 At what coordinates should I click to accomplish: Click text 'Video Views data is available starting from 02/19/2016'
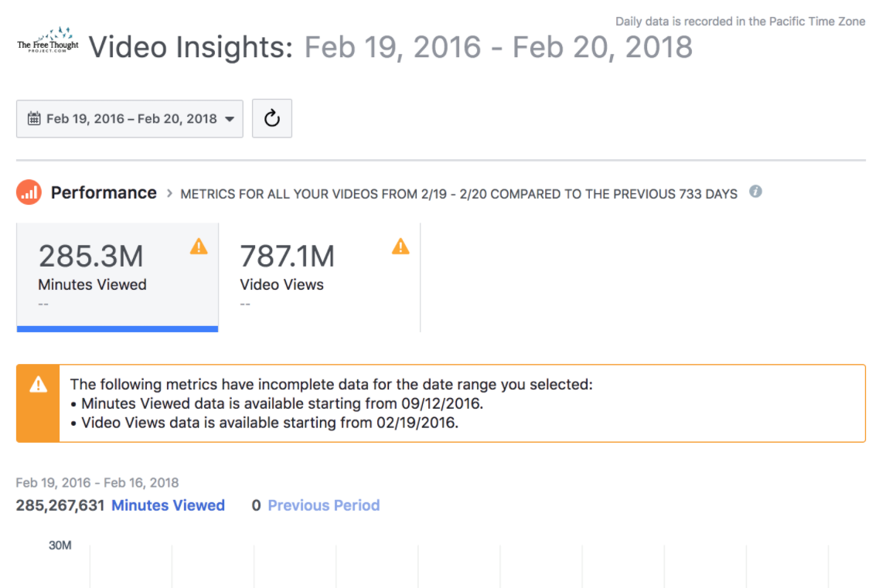coord(270,423)
